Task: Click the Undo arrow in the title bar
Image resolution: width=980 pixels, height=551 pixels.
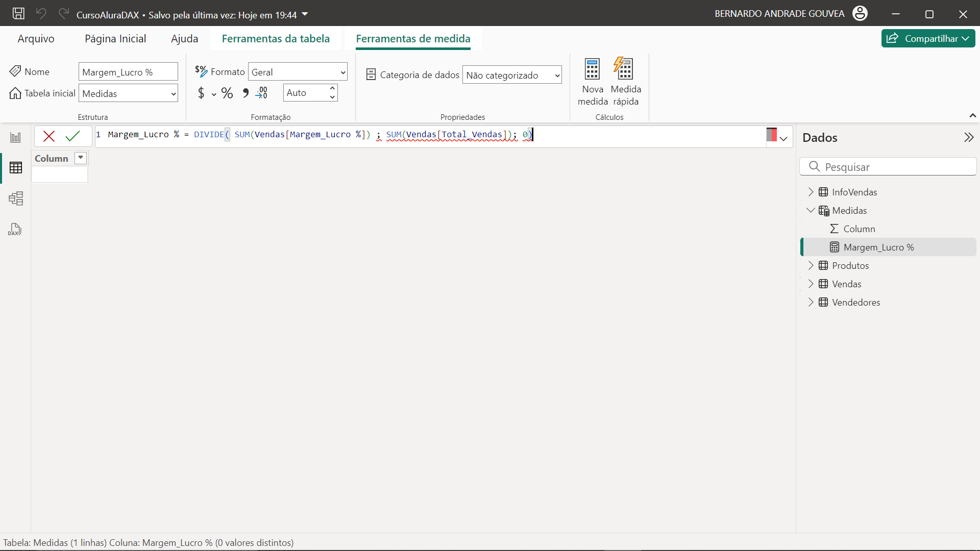Action: point(41,14)
